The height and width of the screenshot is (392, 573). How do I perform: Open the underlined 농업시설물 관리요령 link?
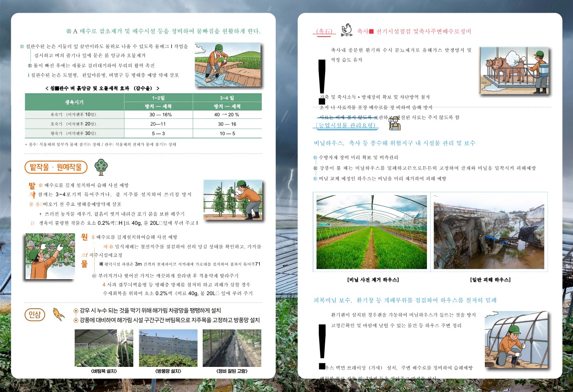[x=346, y=126]
